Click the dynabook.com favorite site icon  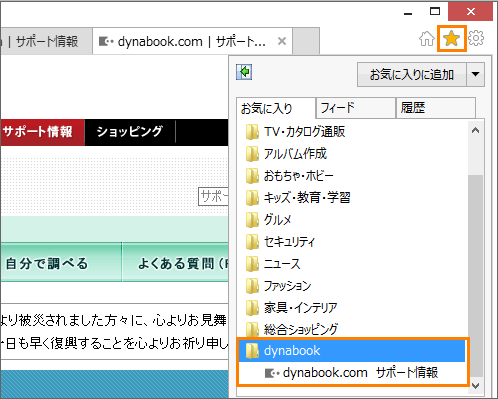[x=272, y=373]
